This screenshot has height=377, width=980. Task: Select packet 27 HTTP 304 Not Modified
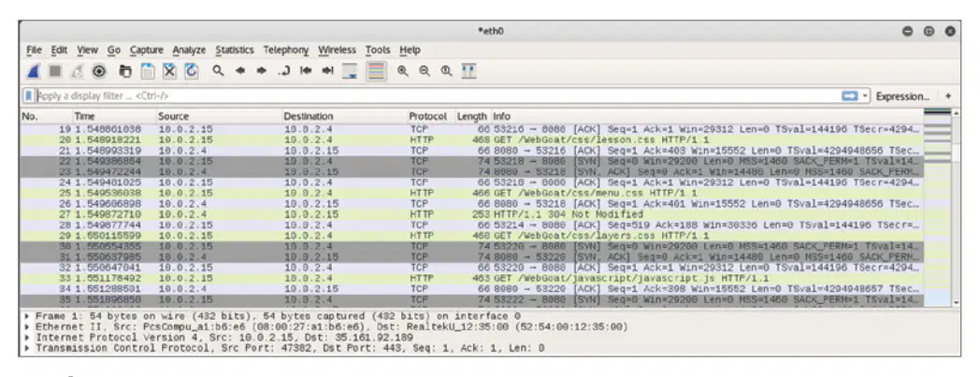(x=472, y=214)
